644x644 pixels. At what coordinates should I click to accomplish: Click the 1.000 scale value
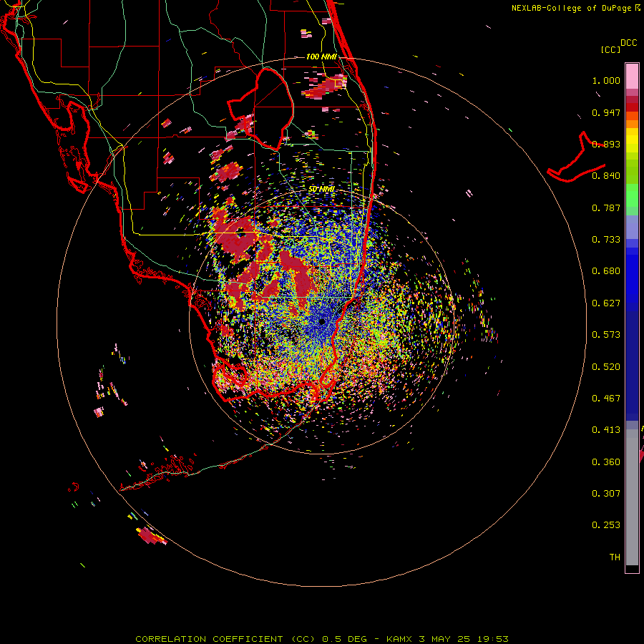606,80
